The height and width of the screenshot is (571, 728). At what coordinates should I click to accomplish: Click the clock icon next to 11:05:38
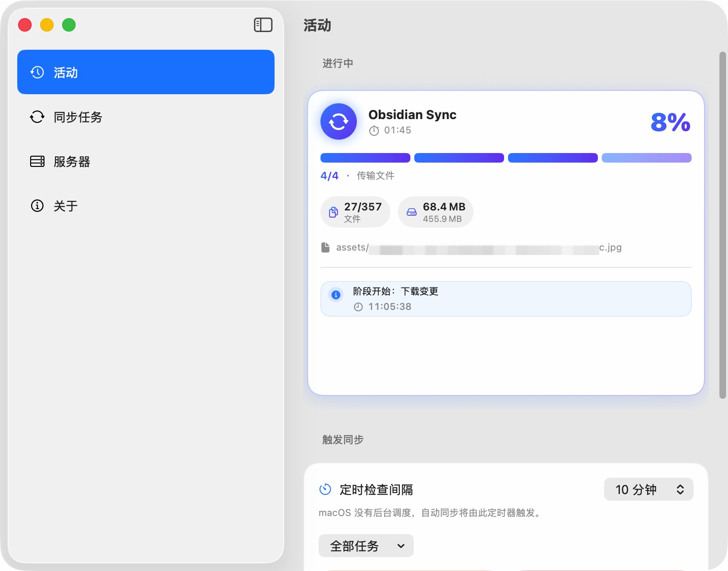coord(358,307)
